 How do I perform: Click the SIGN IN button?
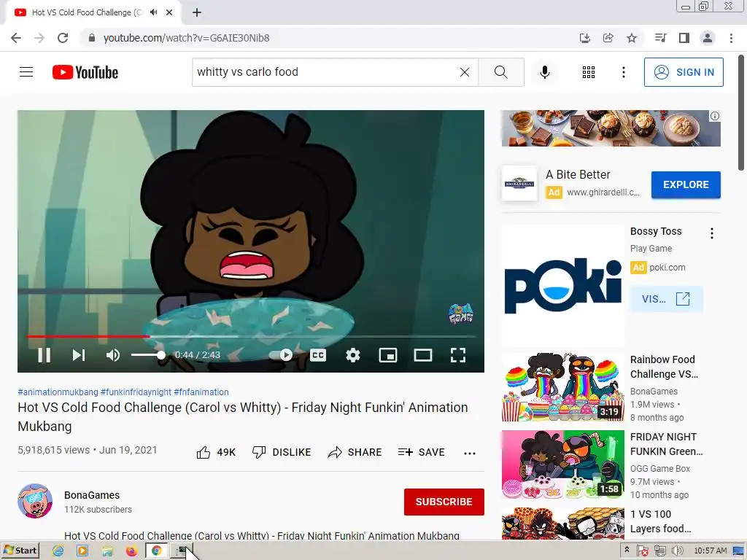683,72
